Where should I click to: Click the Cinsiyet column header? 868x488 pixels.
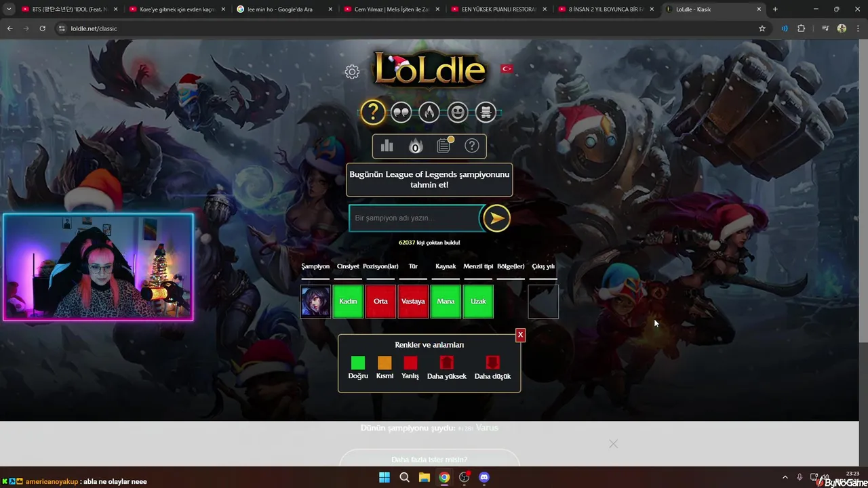pos(348,266)
